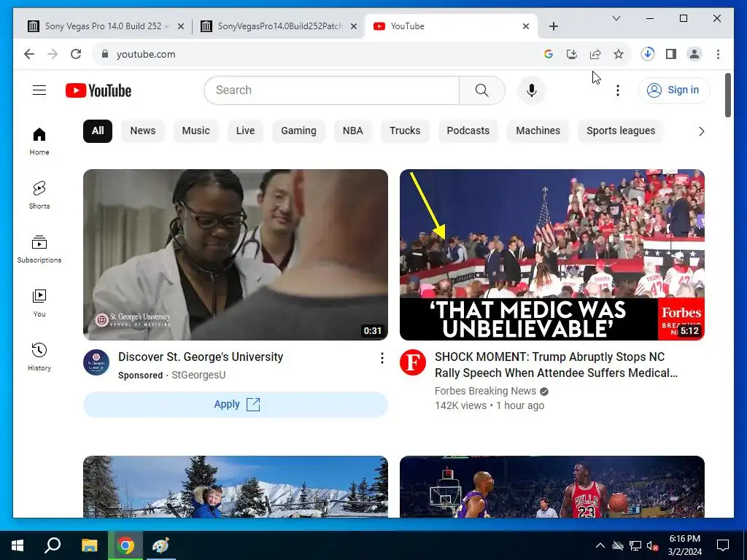The image size is (747, 560).
Task: Open the download manager extension icon
Action: (x=648, y=54)
